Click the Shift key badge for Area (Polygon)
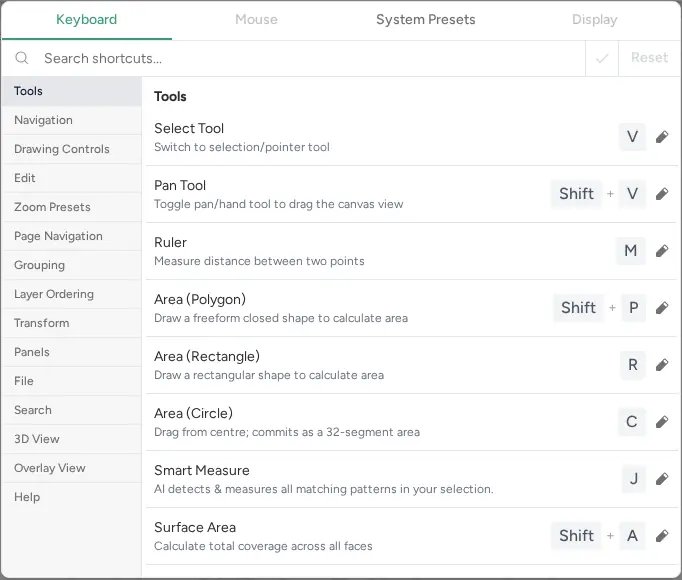This screenshot has width=682, height=580. pos(578,308)
